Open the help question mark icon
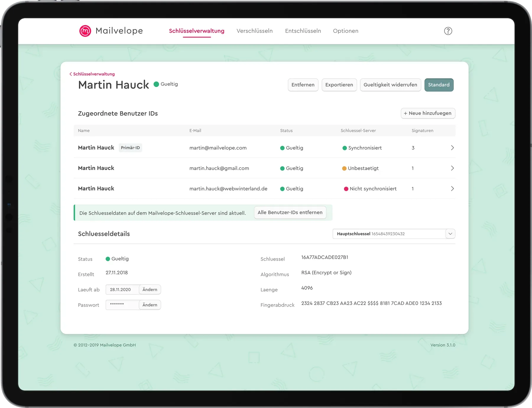 pos(448,31)
